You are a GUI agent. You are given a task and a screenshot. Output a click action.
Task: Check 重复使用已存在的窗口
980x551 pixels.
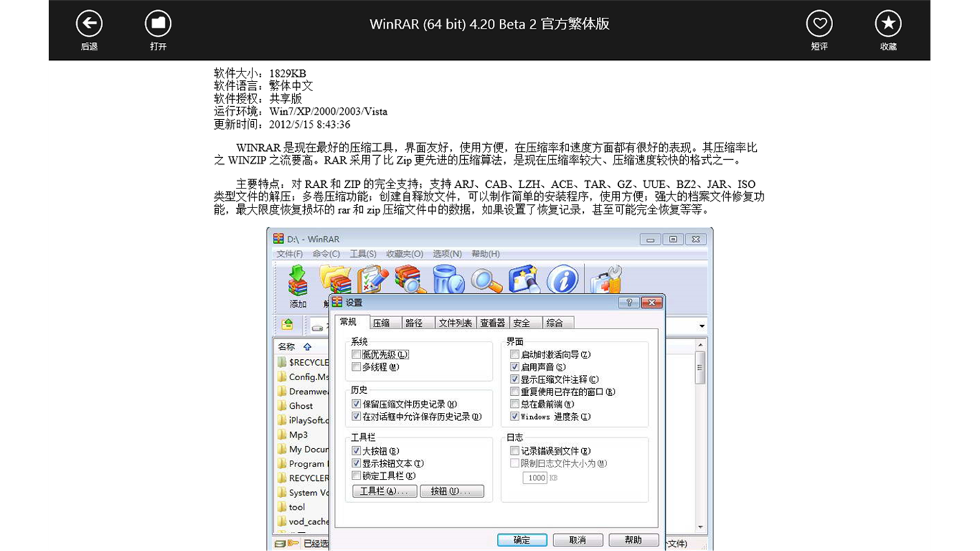click(x=514, y=391)
